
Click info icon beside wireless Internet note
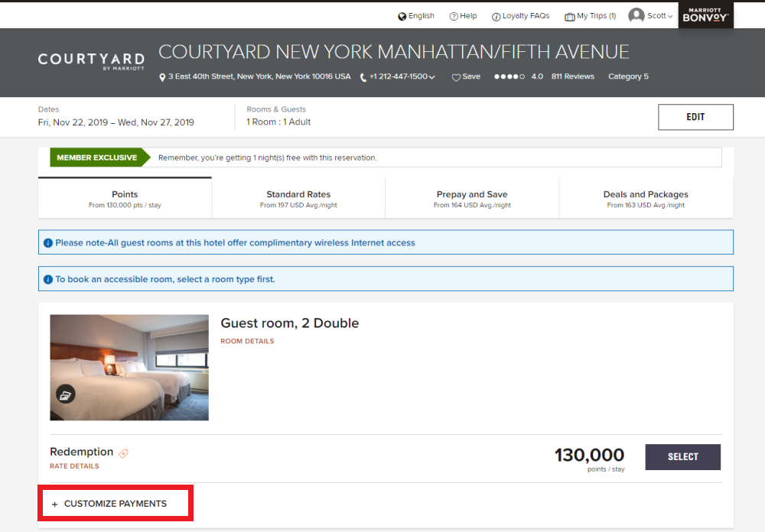(x=47, y=243)
